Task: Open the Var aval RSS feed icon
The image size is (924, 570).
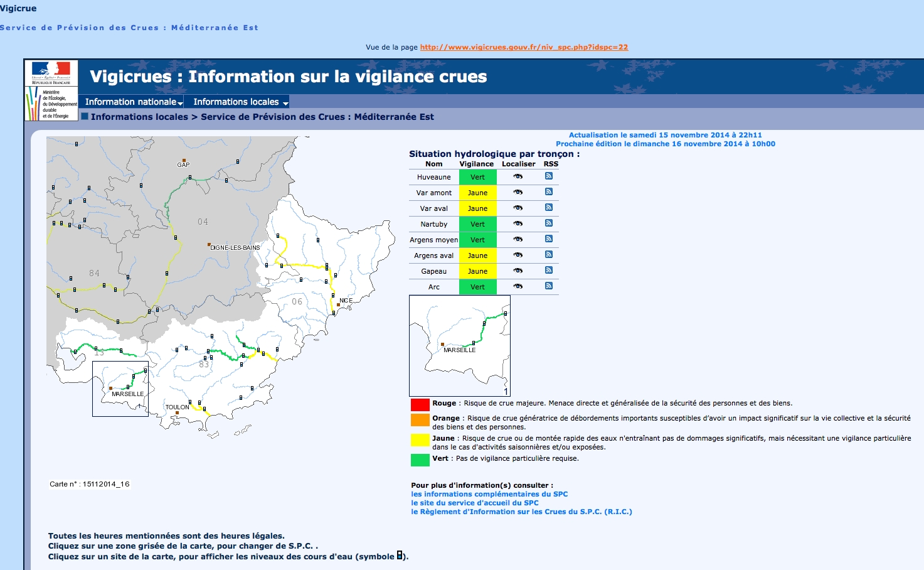Action: click(x=549, y=207)
